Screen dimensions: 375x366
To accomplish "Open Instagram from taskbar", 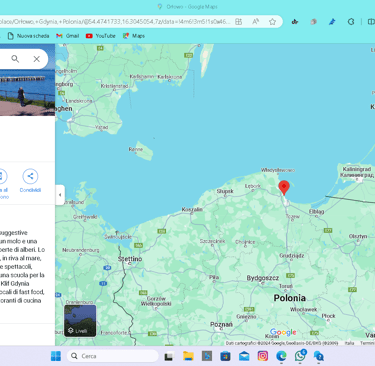I will pos(263,356).
